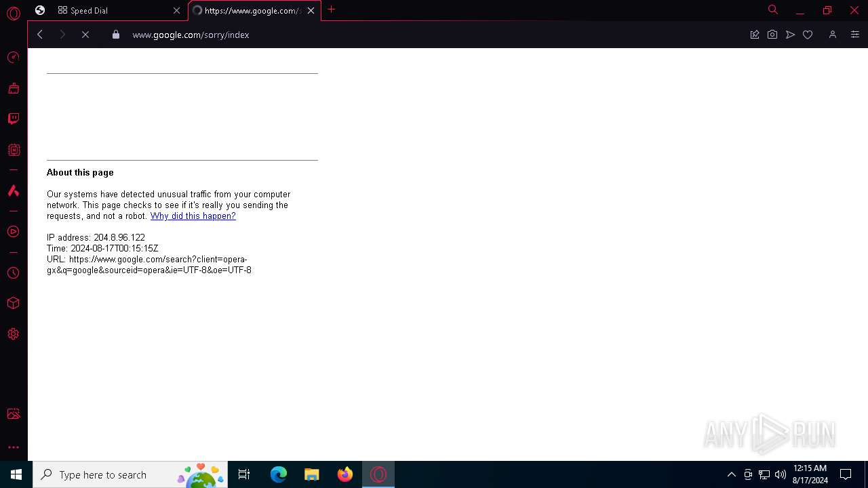Click the IP address 204.8.96.122 text
The width and height of the screenshot is (868, 488).
[x=96, y=238]
